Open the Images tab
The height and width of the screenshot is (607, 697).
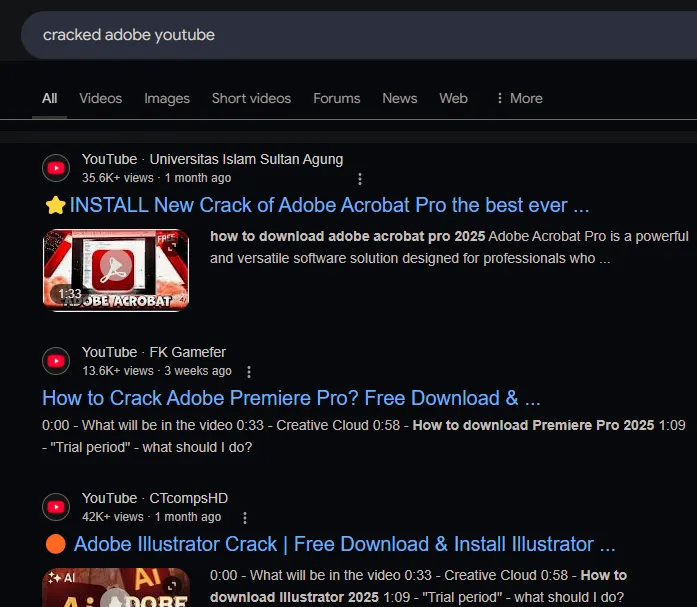click(x=167, y=98)
